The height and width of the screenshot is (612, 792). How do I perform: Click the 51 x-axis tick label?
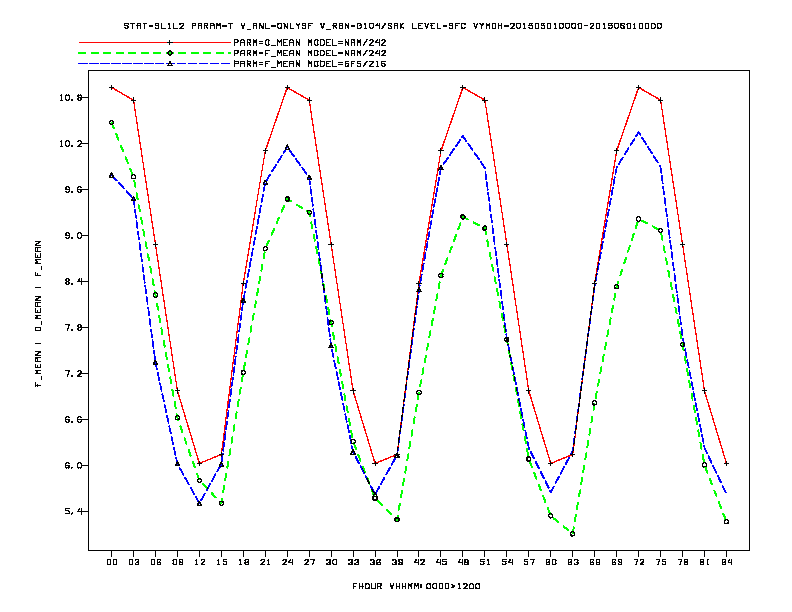(x=485, y=562)
